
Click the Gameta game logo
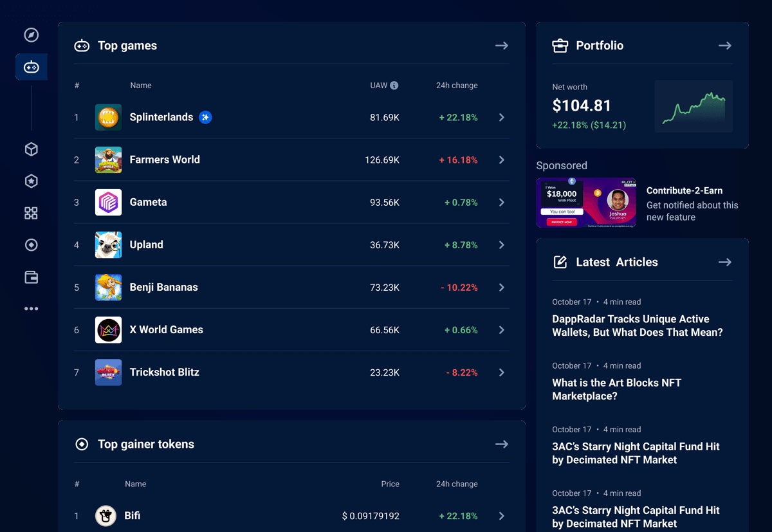(x=108, y=202)
